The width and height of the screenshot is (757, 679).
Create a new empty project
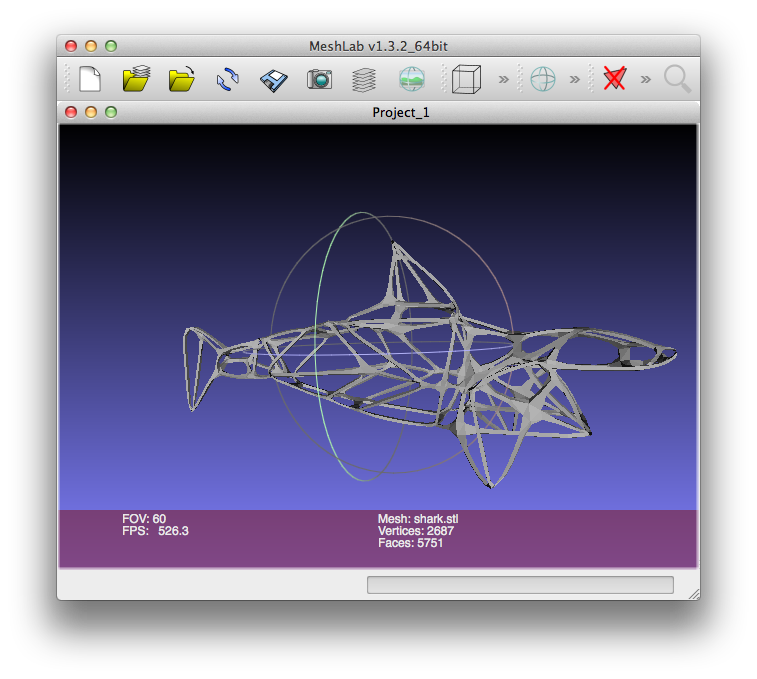click(90, 79)
